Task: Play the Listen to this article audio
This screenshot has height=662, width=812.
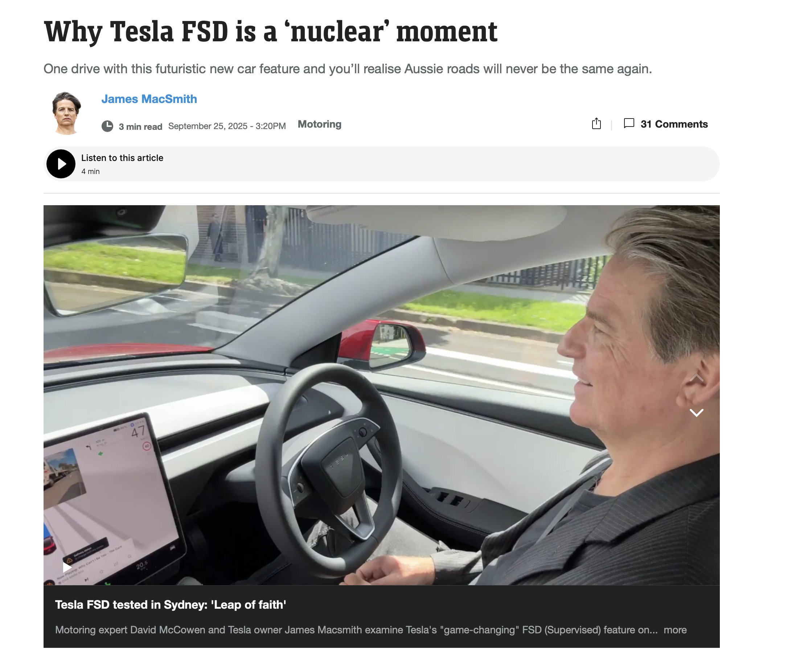Action: tap(61, 164)
